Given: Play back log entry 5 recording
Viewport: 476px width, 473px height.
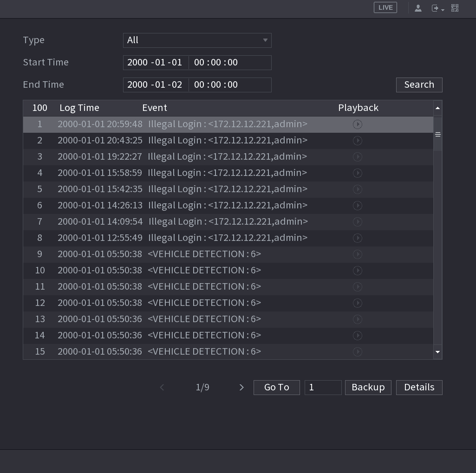Looking at the screenshot, I should 358,189.
